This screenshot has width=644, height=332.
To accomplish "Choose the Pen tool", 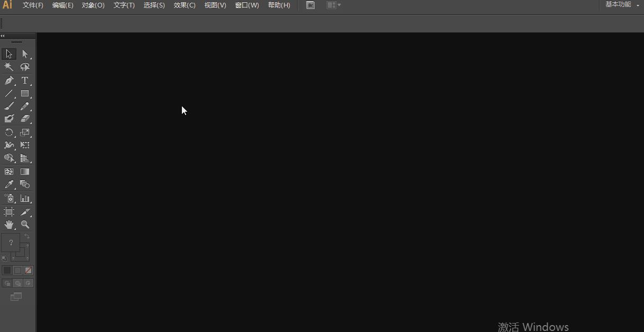I will 8,80.
